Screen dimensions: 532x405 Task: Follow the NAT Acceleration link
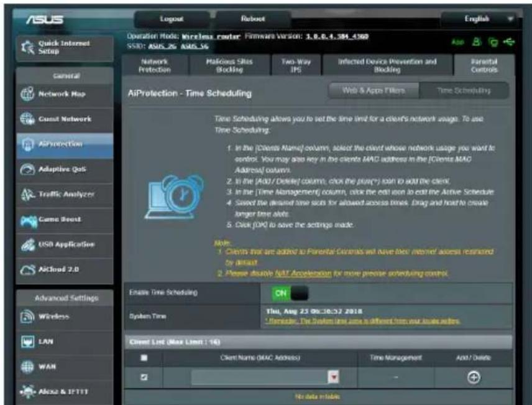coord(303,274)
